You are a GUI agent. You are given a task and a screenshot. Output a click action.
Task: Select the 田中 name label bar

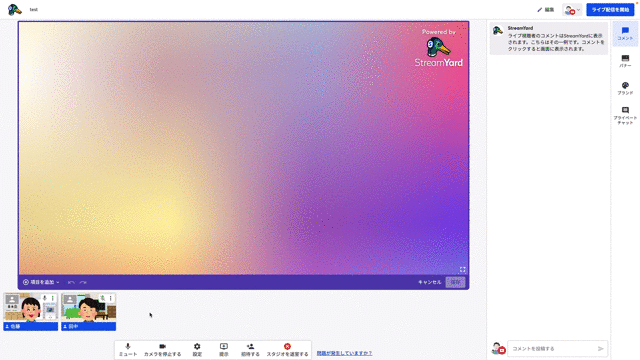pos(89,327)
